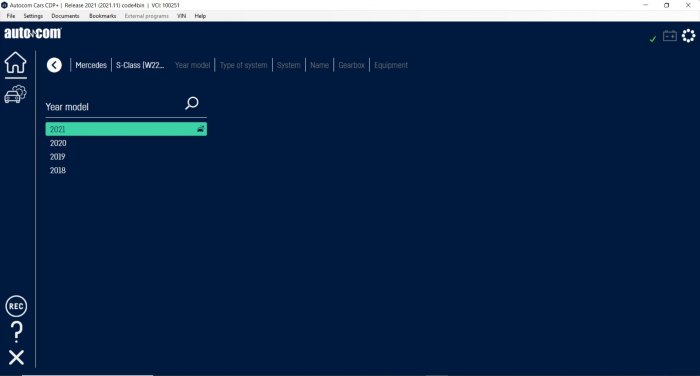This screenshot has height=376, width=700.
Task: Open the Documents menu
Action: [x=65, y=16]
